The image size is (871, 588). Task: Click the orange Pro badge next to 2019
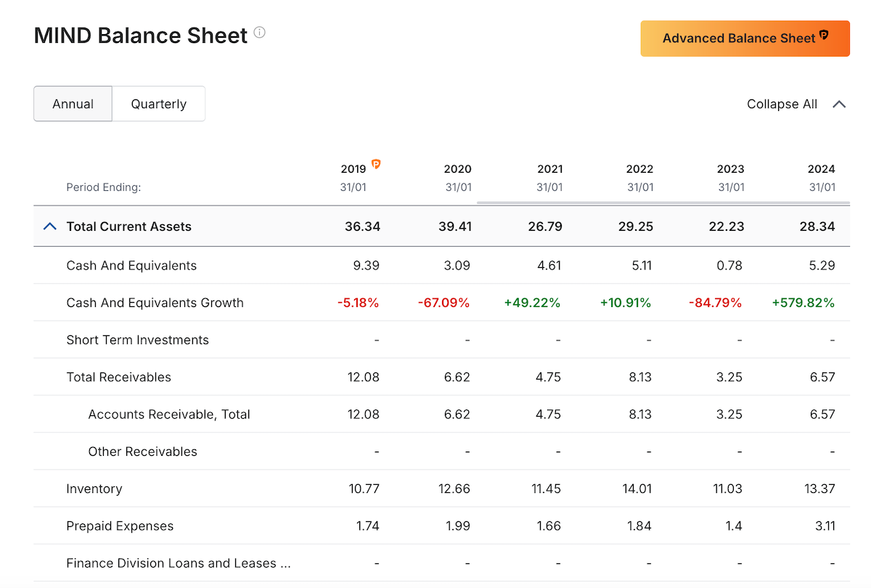pyautogui.click(x=376, y=164)
